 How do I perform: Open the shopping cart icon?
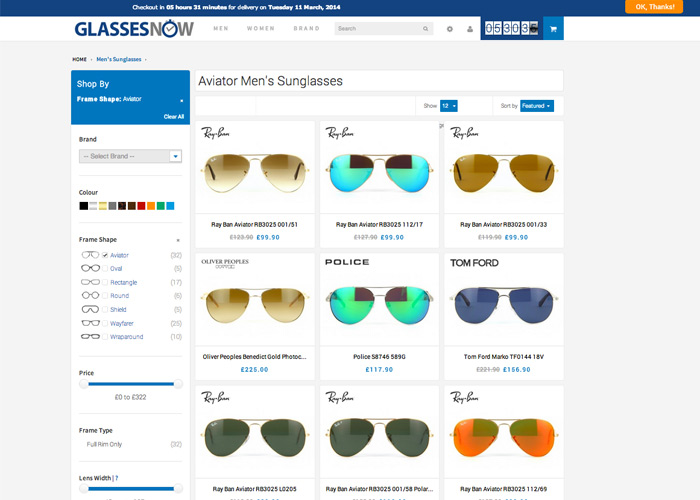click(553, 29)
